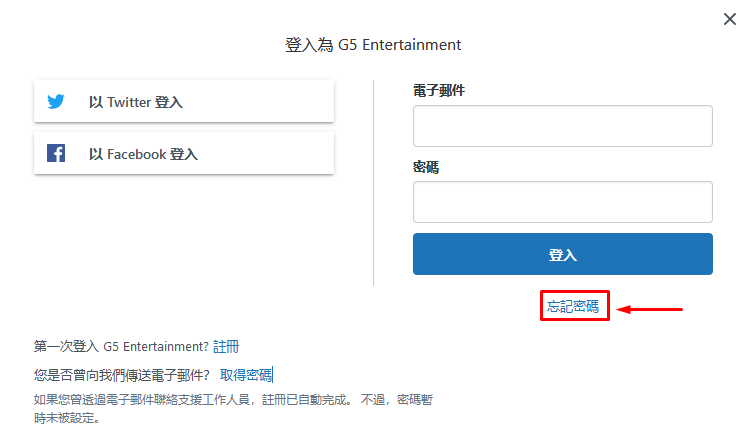Click the vertical divider between login options
The height and width of the screenshot is (444, 748).
point(374,183)
